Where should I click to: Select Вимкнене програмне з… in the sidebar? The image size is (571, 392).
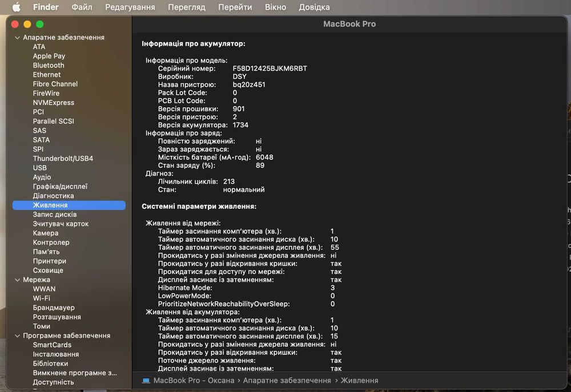(x=75, y=373)
